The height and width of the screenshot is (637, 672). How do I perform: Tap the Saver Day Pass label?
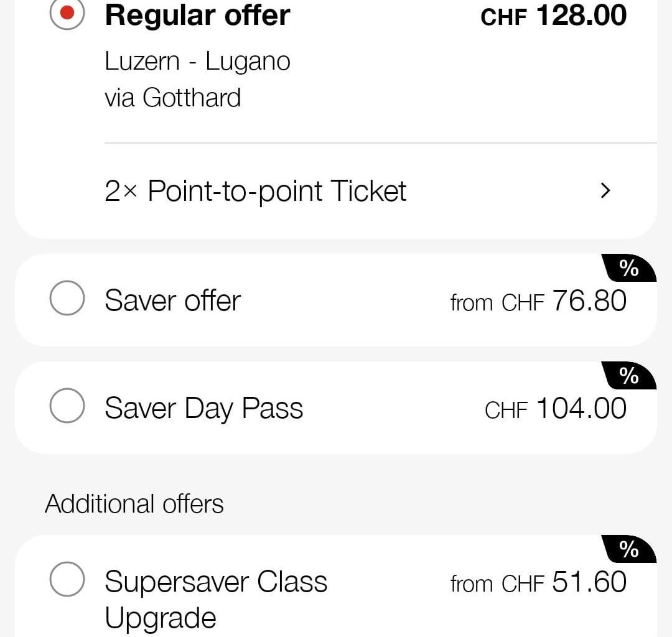[203, 409]
